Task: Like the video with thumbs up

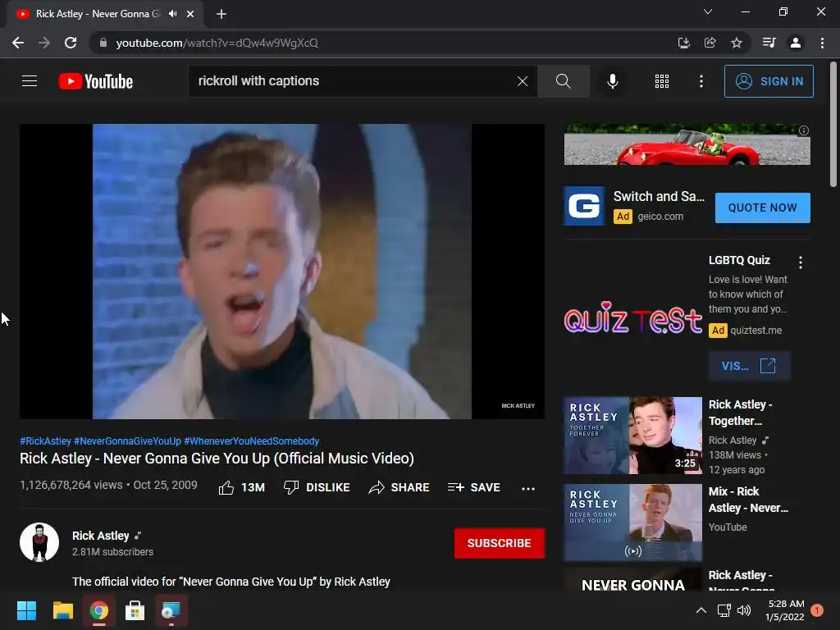Action: pyautogui.click(x=242, y=487)
